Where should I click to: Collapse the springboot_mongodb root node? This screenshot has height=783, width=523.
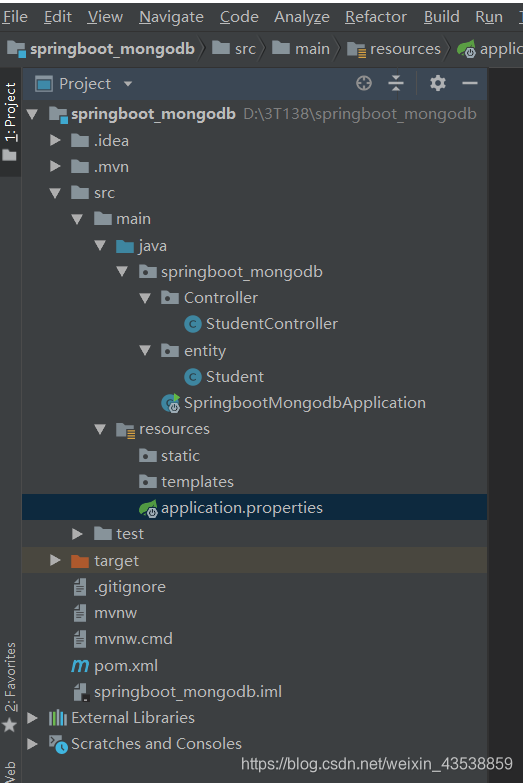[x=32, y=114]
